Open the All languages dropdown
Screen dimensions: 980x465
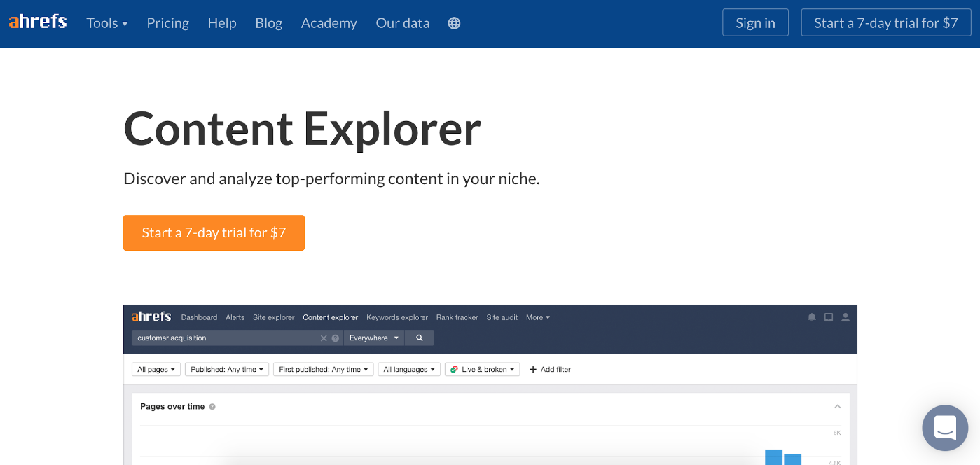click(x=409, y=369)
